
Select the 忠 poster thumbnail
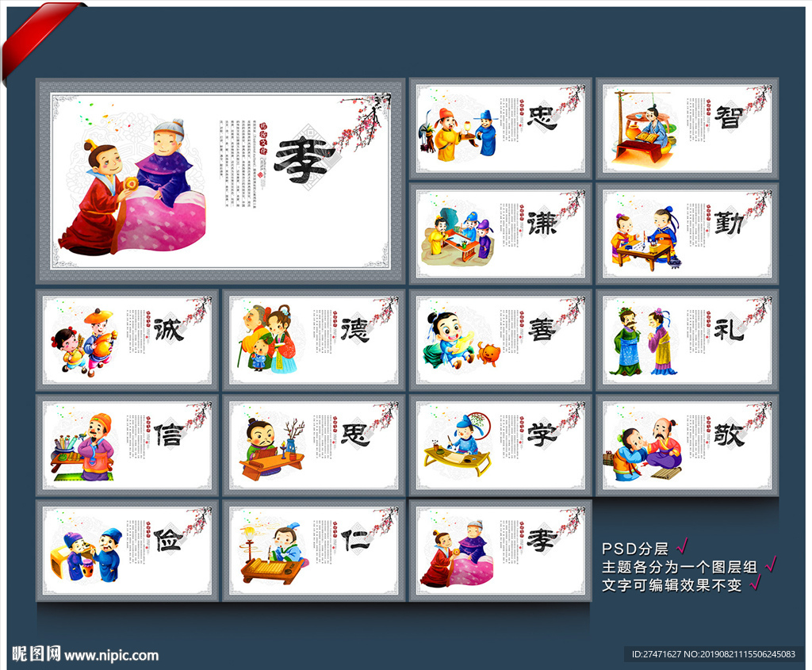pos(500,129)
